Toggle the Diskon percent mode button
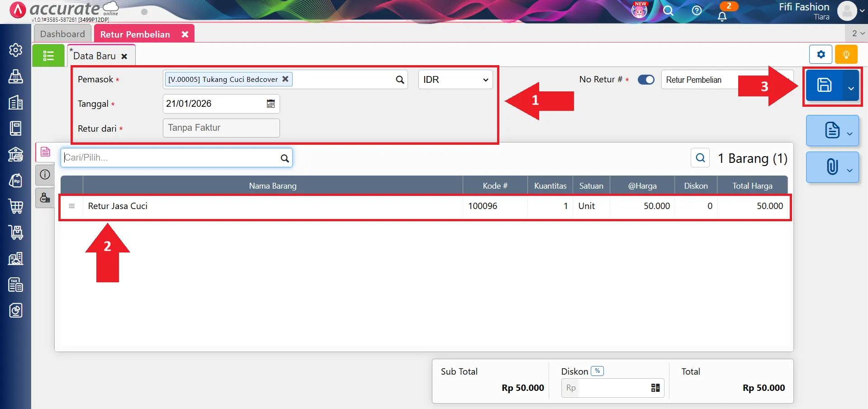Image resolution: width=868 pixels, height=409 pixels. coord(597,371)
